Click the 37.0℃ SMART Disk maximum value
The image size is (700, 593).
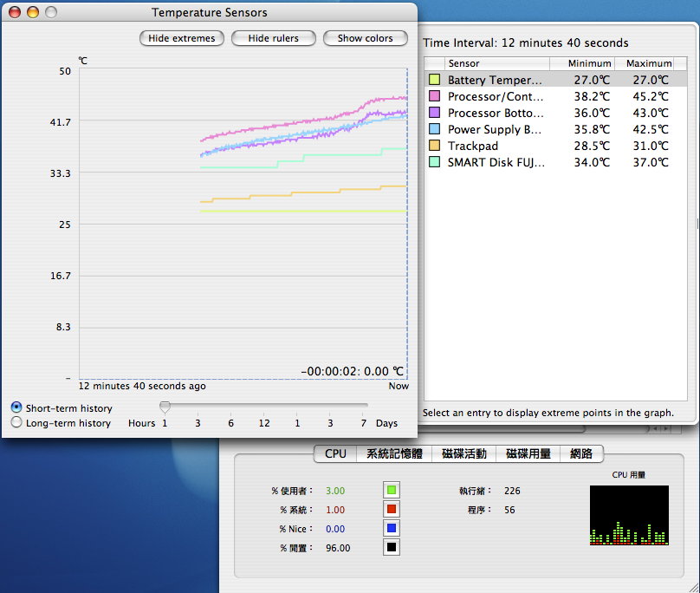click(651, 163)
